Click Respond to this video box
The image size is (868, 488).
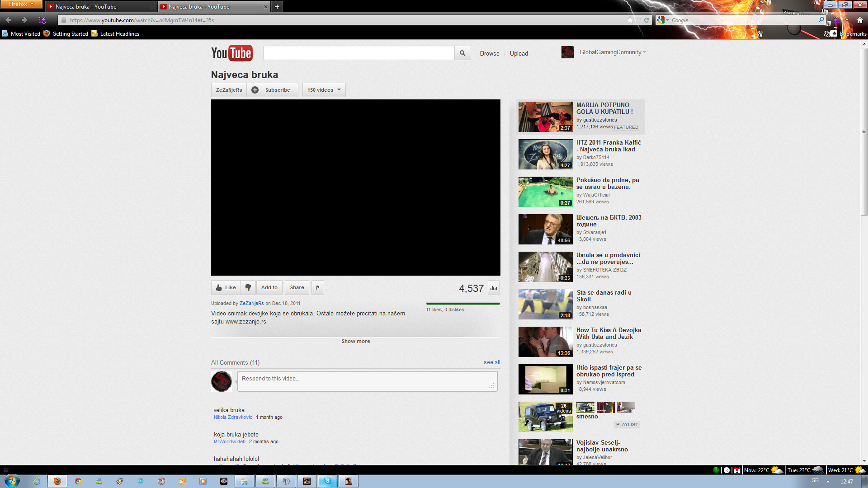tap(367, 381)
